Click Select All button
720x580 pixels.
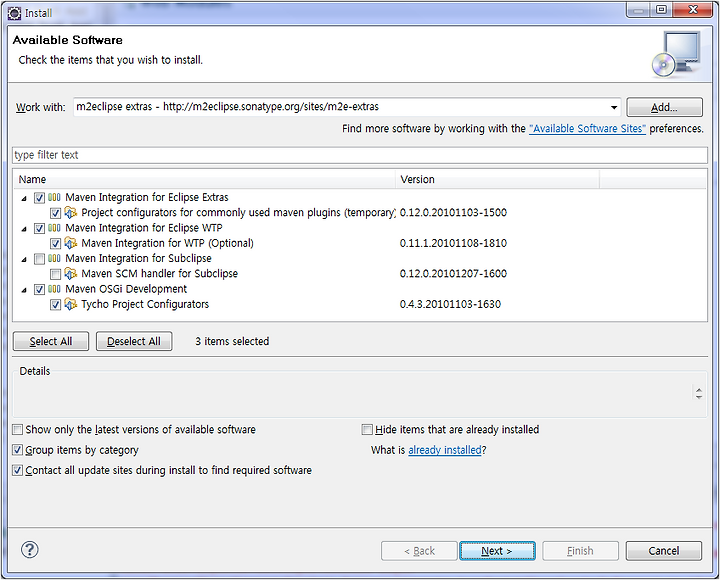51,341
